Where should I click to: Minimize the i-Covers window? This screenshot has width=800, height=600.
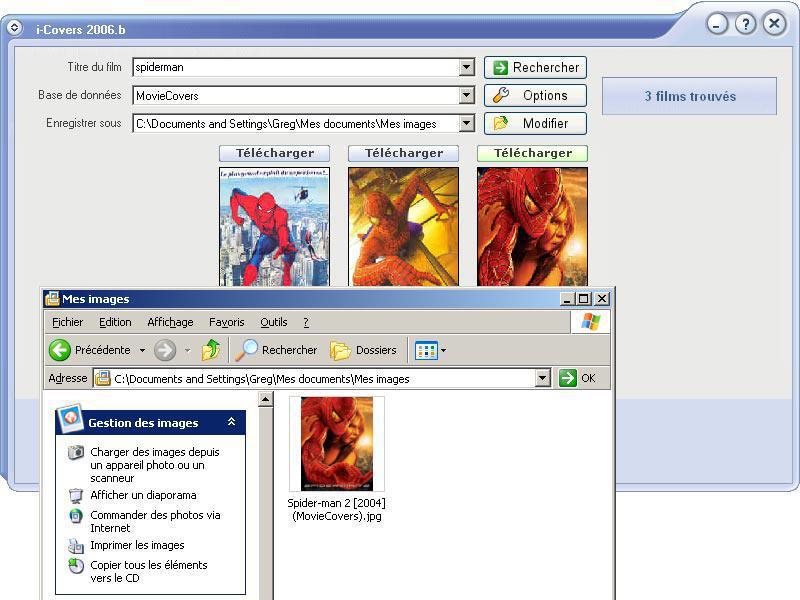pyautogui.click(x=717, y=24)
